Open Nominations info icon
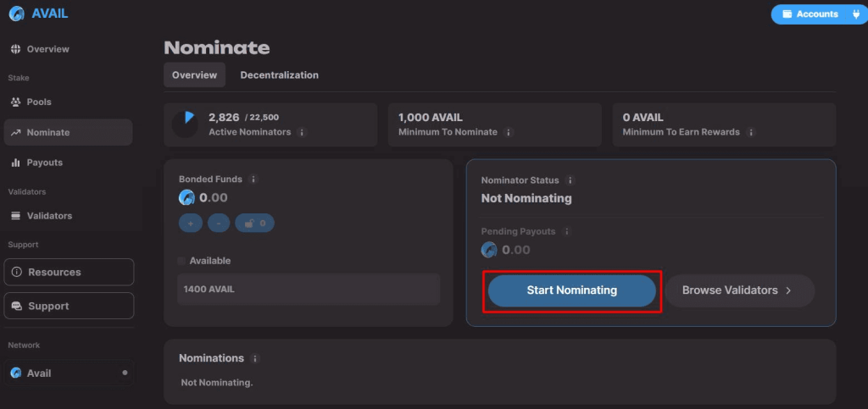The height and width of the screenshot is (409, 868). (254, 359)
